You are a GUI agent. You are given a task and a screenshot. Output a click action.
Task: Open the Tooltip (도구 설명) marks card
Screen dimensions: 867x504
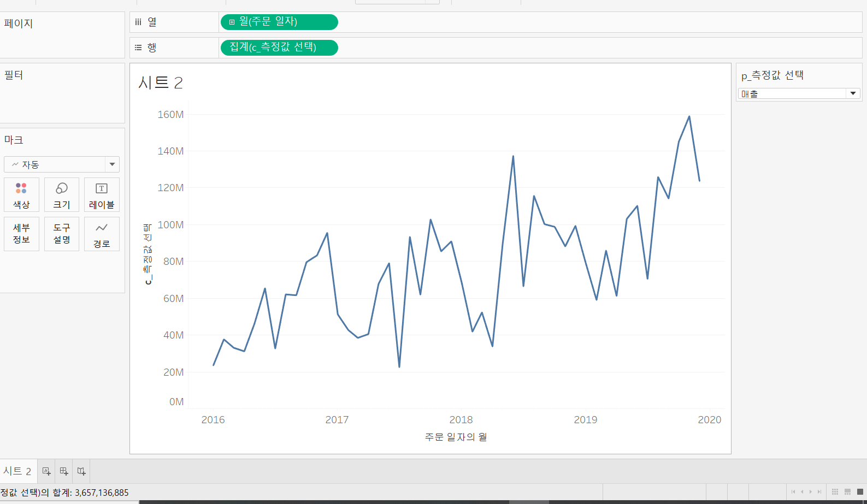62,234
